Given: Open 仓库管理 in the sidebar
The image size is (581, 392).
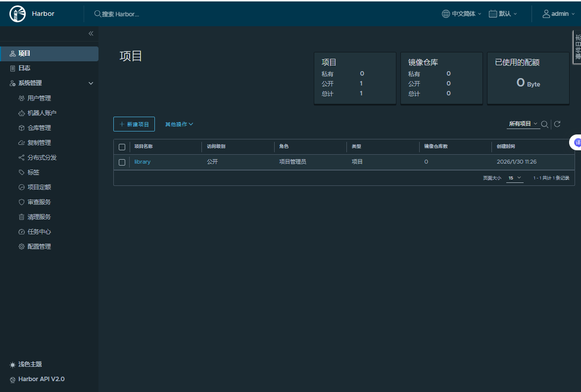Looking at the screenshot, I should click(x=39, y=128).
